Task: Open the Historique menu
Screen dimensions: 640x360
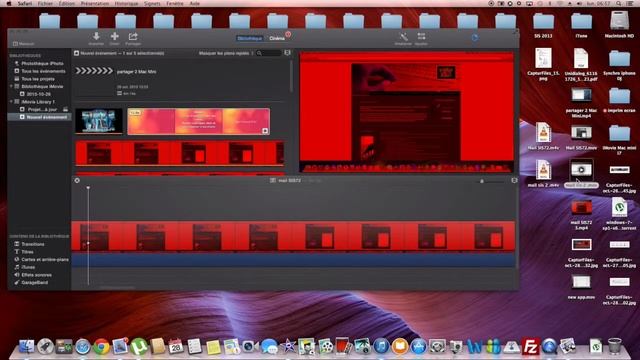Action: pos(127,3)
